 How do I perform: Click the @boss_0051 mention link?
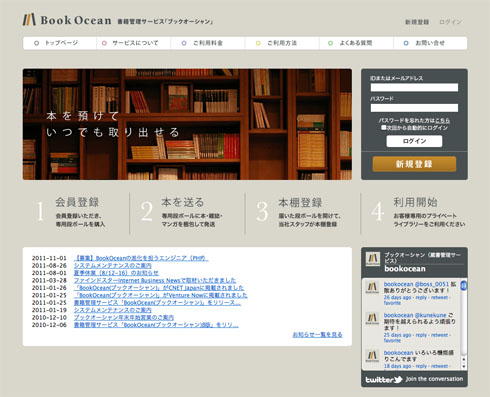tap(432, 284)
